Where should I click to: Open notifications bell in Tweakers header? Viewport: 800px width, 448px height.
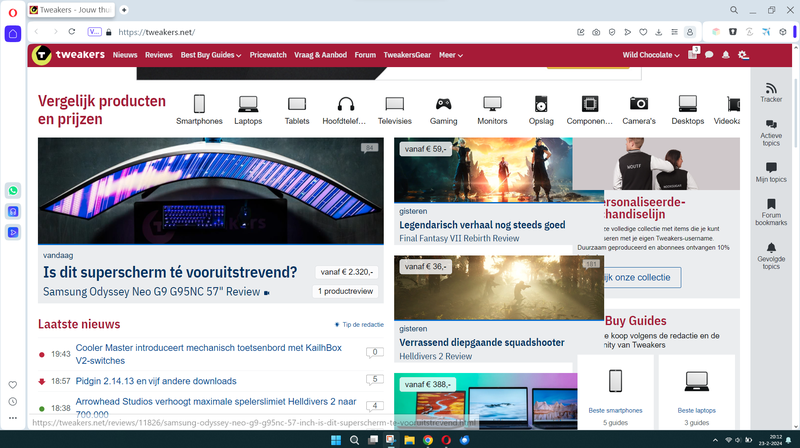pyautogui.click(x=726, y=55)
